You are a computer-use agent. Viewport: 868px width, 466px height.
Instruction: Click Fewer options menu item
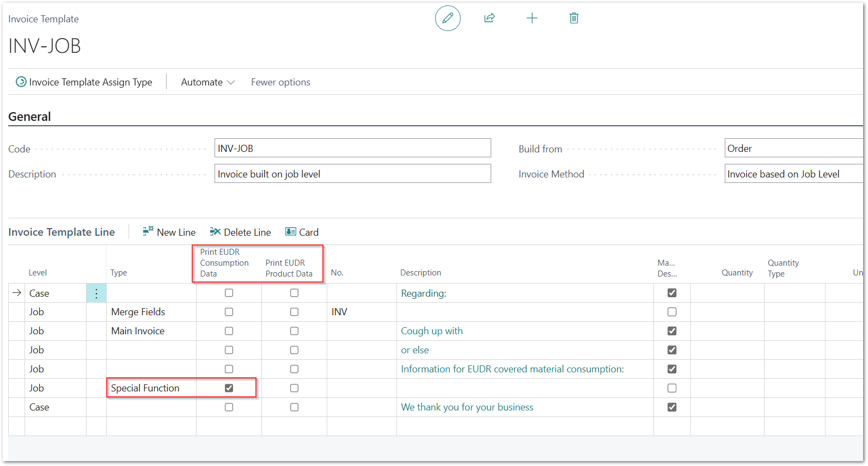[x=280, y=82]
